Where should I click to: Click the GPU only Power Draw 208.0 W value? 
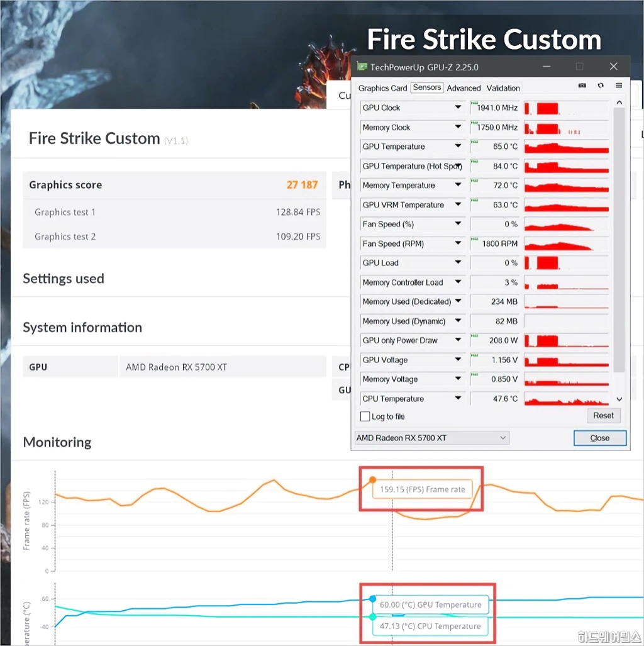(x=494, y=340)
